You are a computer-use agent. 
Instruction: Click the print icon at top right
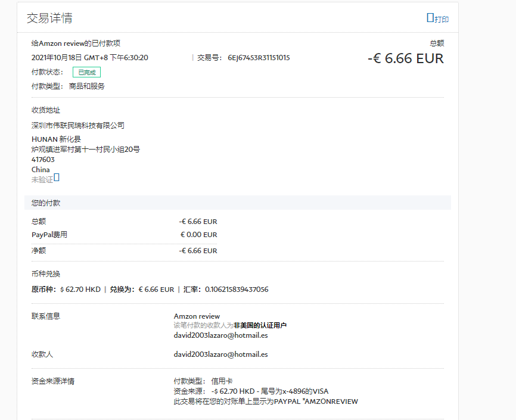coord(430,18)
